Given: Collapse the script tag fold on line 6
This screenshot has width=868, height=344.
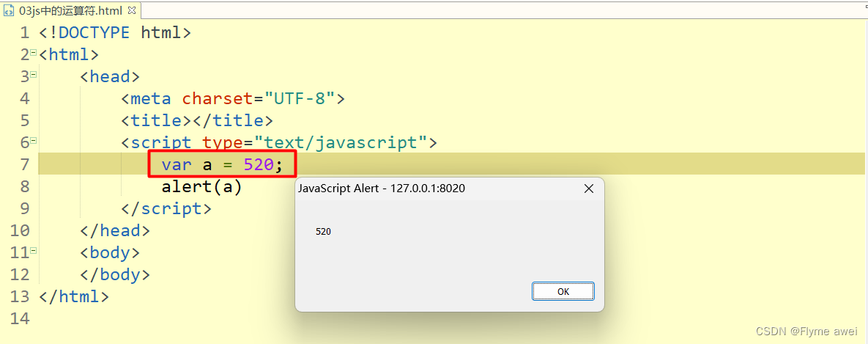Looking at the screenshot, I should pyautogui.click(x=34, y=140).
